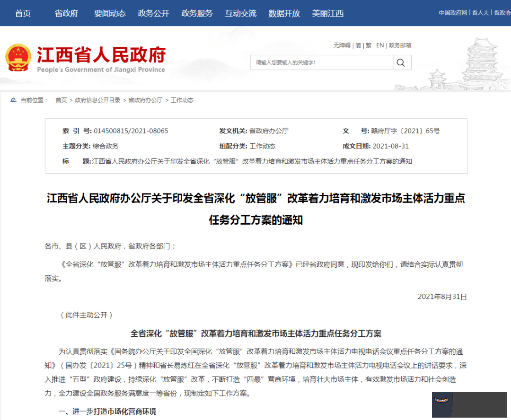
Task: Click heading 一、进一步打造市场化营商环境
Action: click(107, 411)
